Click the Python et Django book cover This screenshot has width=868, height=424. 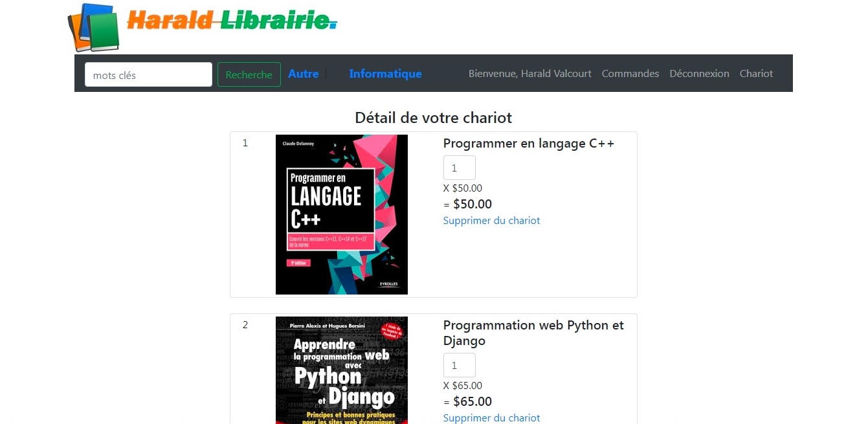coord(341,370)
